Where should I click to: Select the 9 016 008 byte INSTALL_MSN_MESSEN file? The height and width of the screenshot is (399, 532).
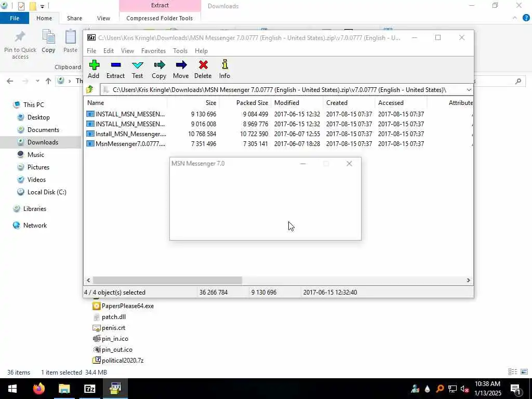pyautogui.click(x=278, y=124)
